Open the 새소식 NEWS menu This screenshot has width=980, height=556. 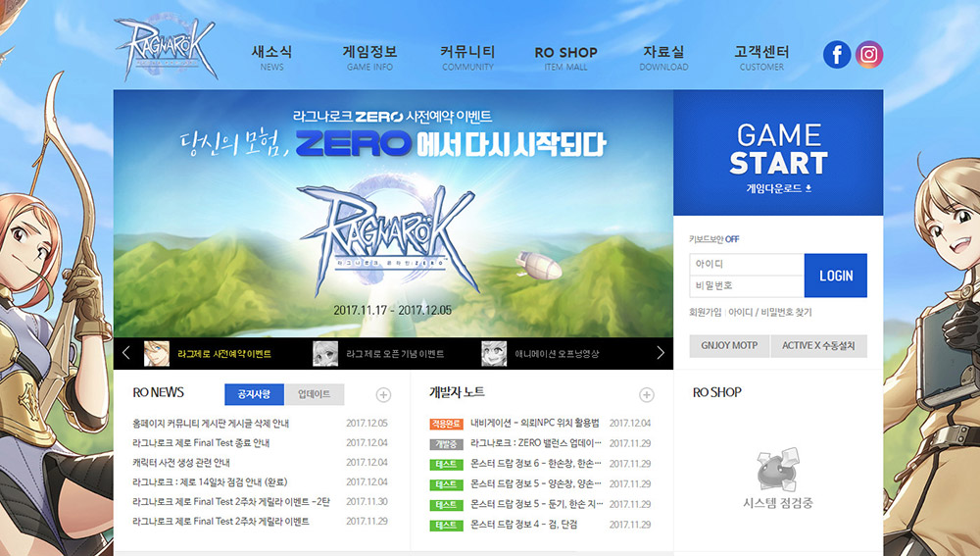click(271, 58)
